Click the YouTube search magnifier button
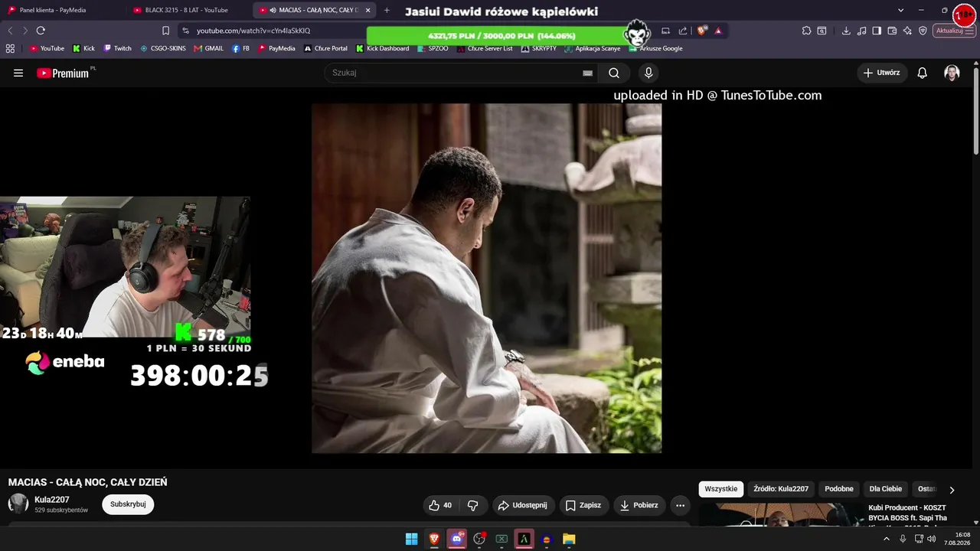Screen dimensions: 980x551 point(614,73)
